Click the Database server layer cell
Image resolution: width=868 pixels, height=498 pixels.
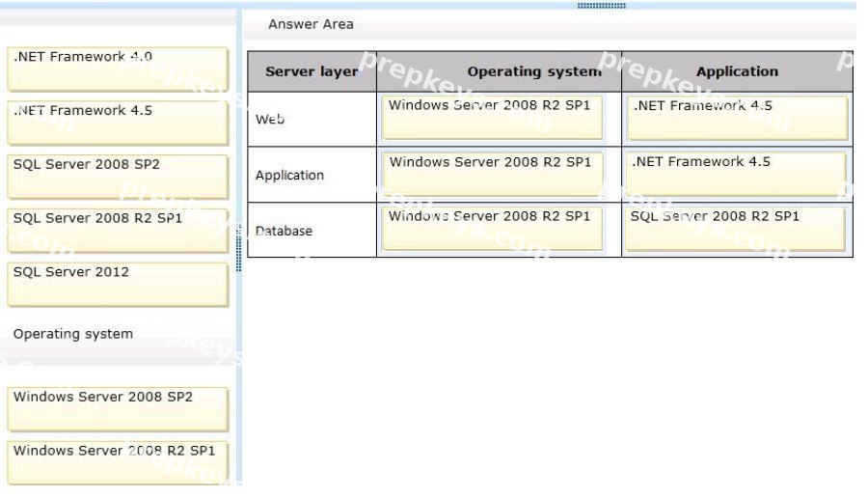(312, 231)
